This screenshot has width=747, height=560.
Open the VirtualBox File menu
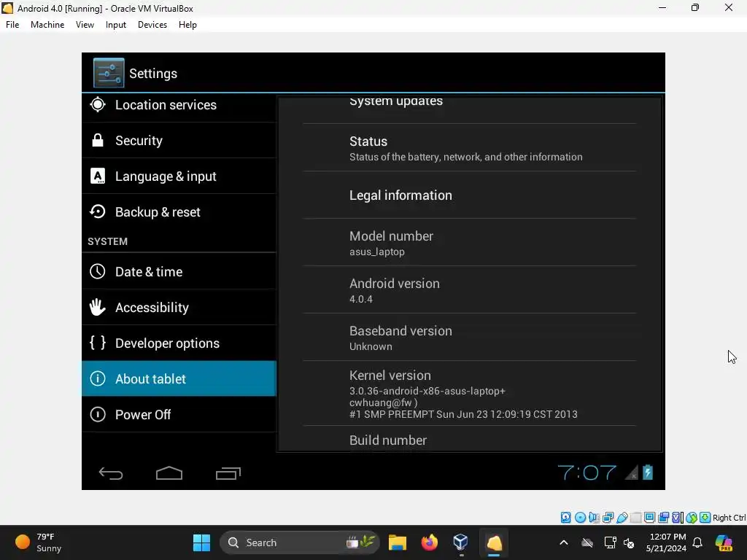click(x=12, y=25)
